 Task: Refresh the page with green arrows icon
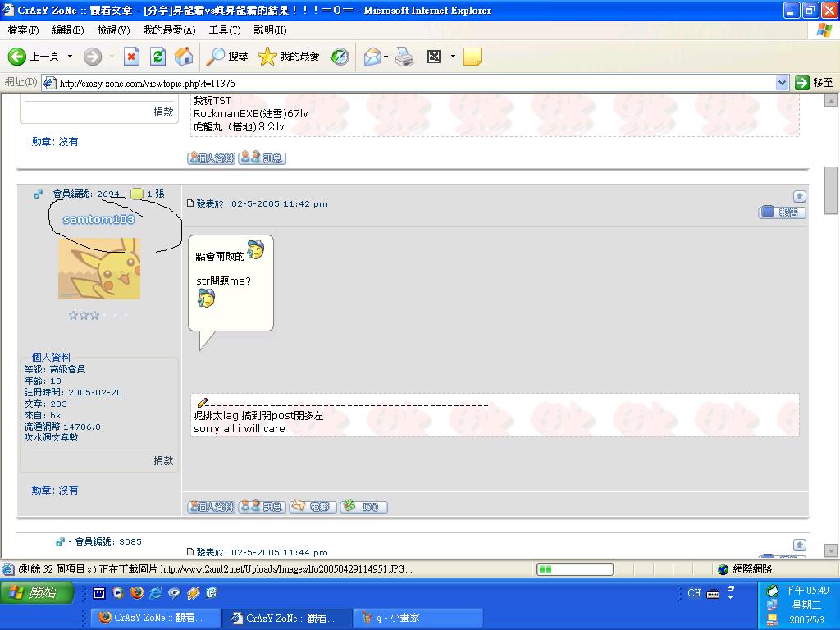pyautogui.click(x=157, y=57)
